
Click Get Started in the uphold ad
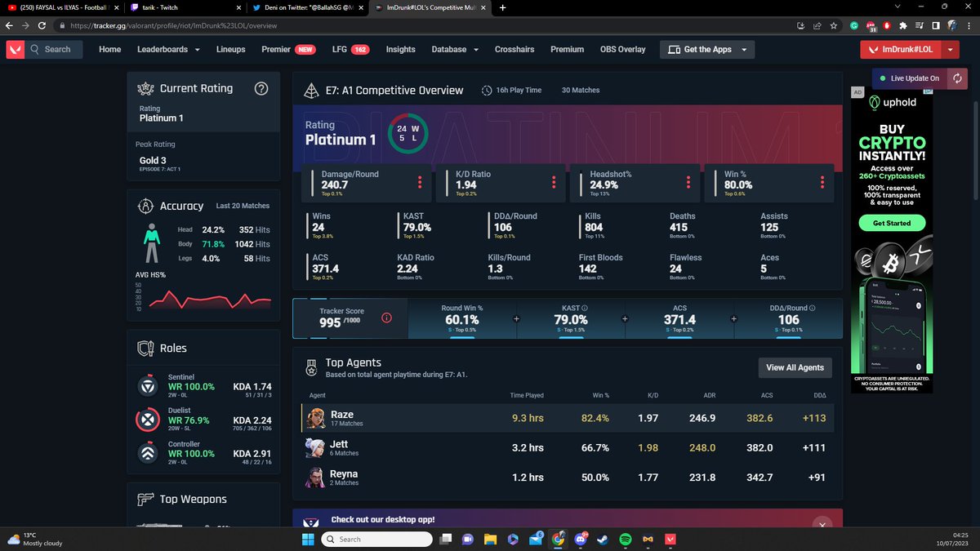(x=891, y=223)
